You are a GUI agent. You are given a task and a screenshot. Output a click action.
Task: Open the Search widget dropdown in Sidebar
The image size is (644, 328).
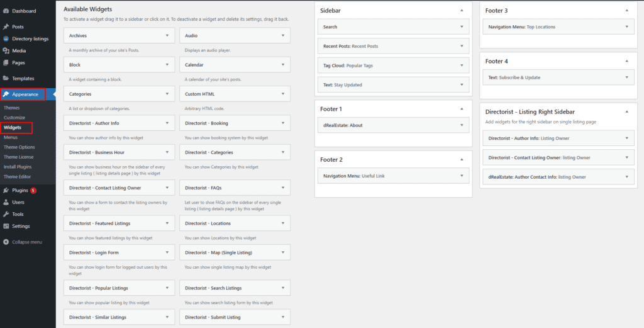(462, 27)
